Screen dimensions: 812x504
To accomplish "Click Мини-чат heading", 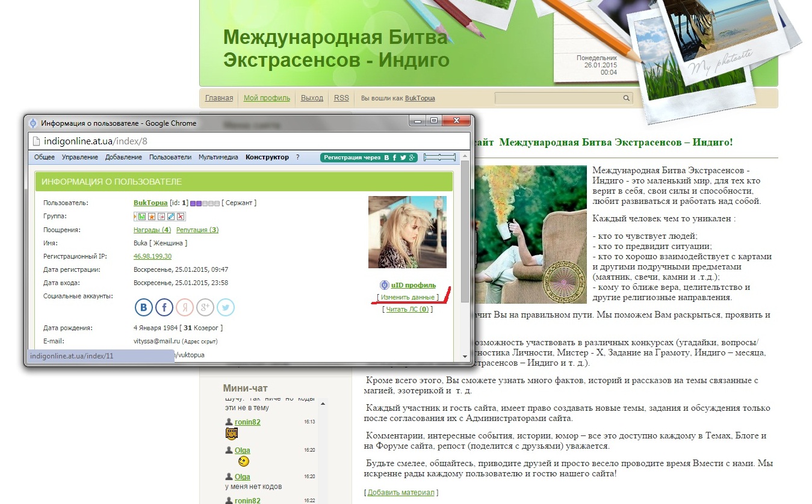I will click(x=245, y=388).
